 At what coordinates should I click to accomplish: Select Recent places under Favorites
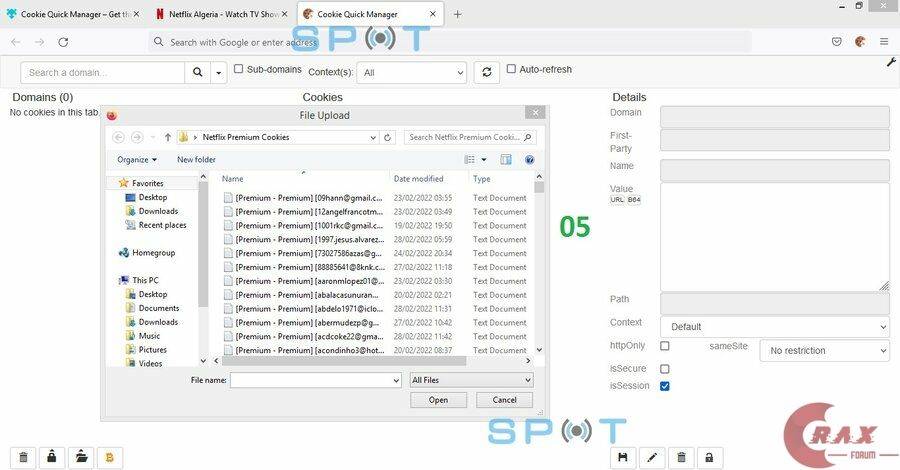pyautogui.click(x=162, y=225)
